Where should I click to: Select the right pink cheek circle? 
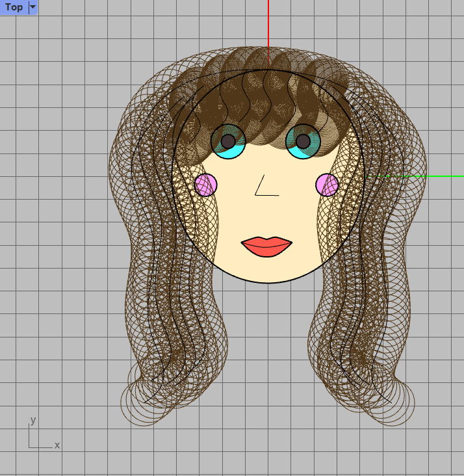[x=327, y=185]
